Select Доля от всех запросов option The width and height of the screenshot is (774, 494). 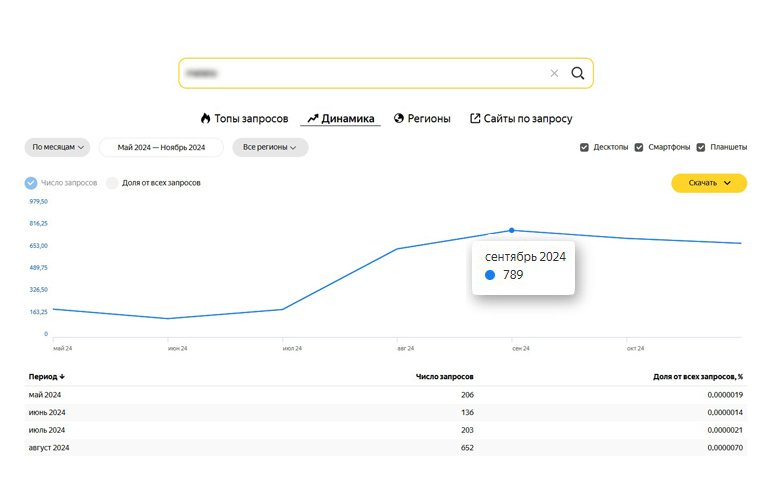point(113,183)
